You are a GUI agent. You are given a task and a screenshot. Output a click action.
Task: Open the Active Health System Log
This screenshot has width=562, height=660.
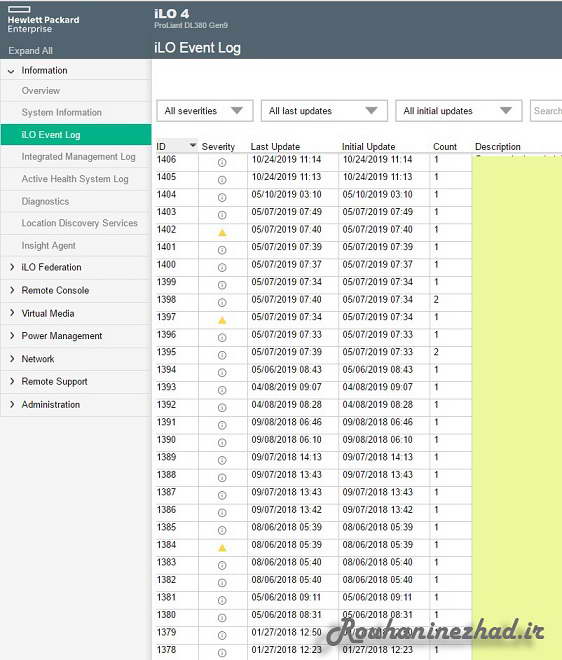[75, 179]
